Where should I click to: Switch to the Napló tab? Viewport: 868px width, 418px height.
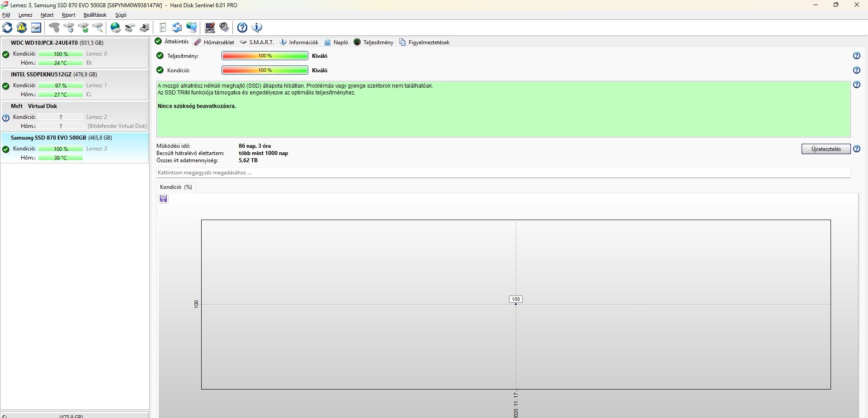(x=336, y=42)
